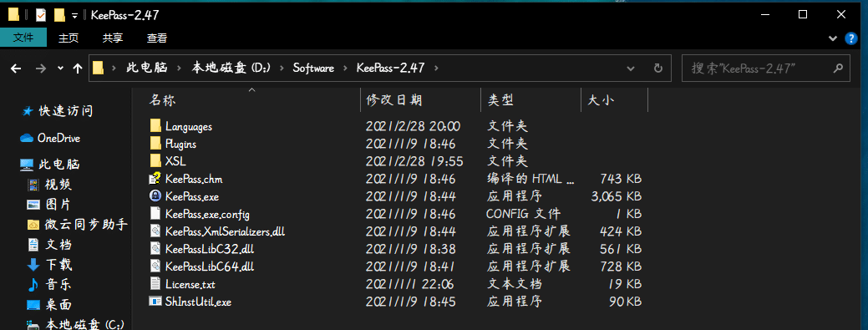Screen dimensions: 868x330
Task: Select the XSL folder icon
Action: click(155, 161)
